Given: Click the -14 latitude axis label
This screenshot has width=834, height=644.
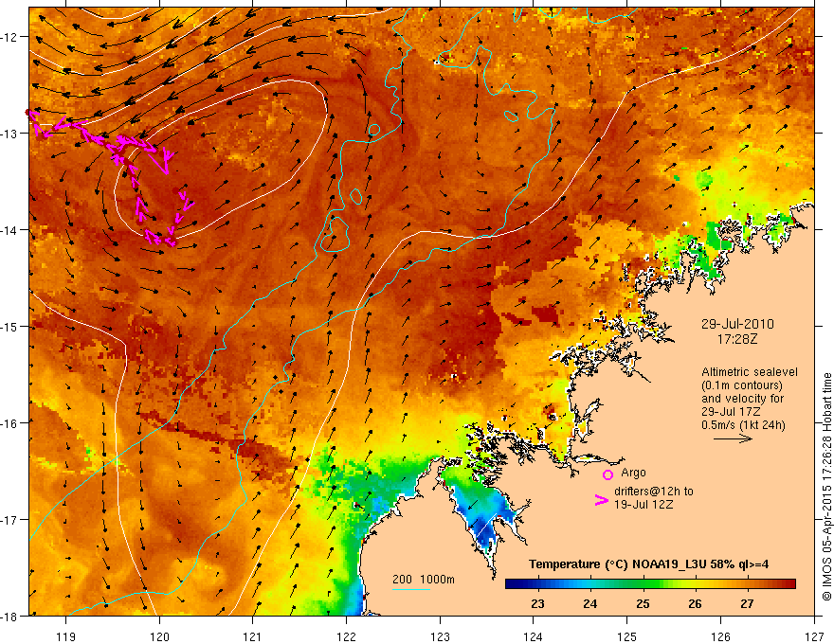Looking at the screenshot, I should [x=9, y=230].
